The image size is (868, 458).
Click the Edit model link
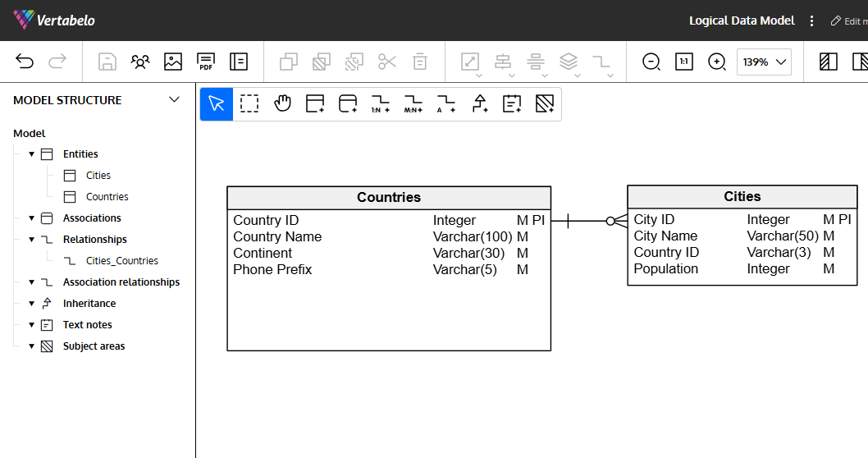pyautogui.click(x=850, y=21)
